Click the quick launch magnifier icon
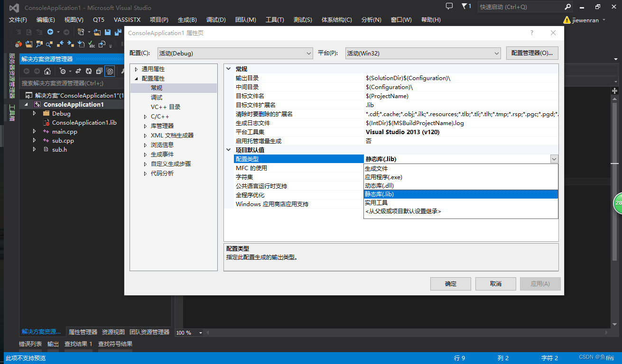The height and width of the screenshot is (364, 622). point(568,7)
